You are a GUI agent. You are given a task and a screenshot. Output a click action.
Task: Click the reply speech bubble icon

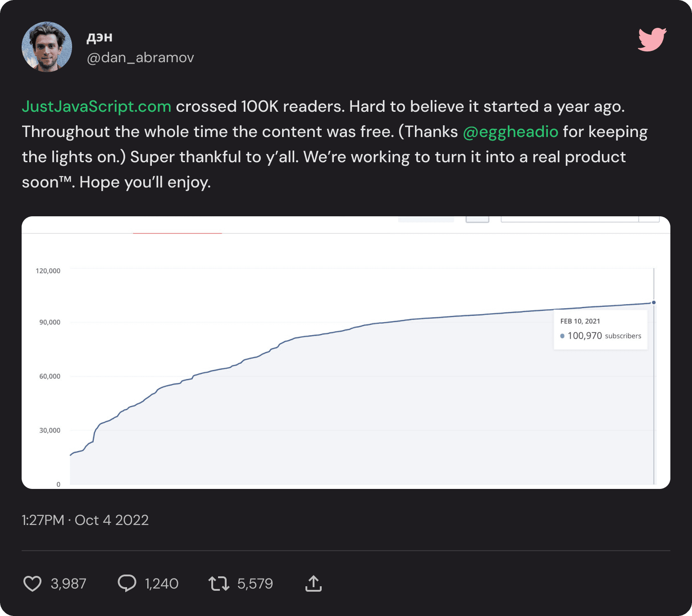click(127, 583)
